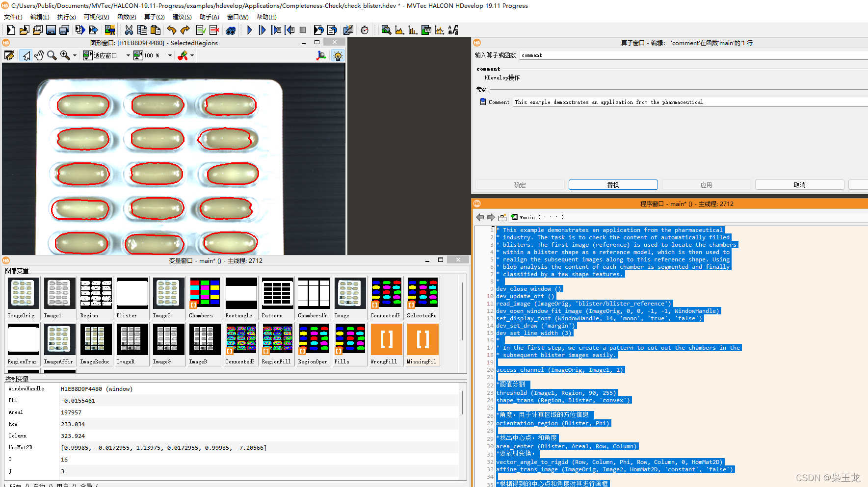Open the line profile tool
The width and height of the screenshot is (868, 487).
click(x=440, y=30)
